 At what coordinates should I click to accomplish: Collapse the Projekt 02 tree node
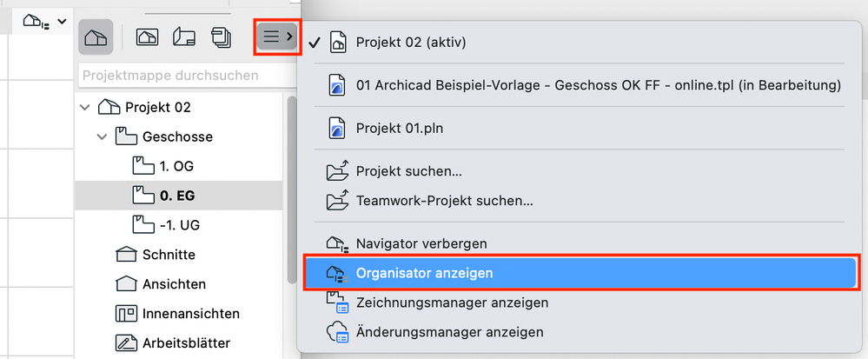click(x=85, y=107)
